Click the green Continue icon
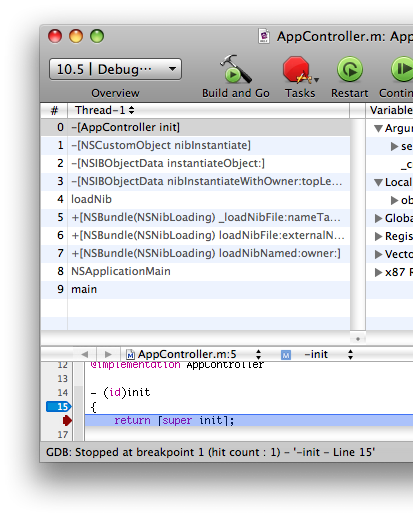The height and width of the screenshot is (517, 413). click(402, 69)
